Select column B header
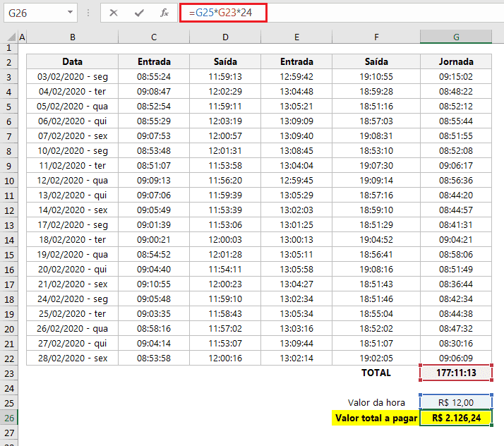 click(x=73, y=37)
